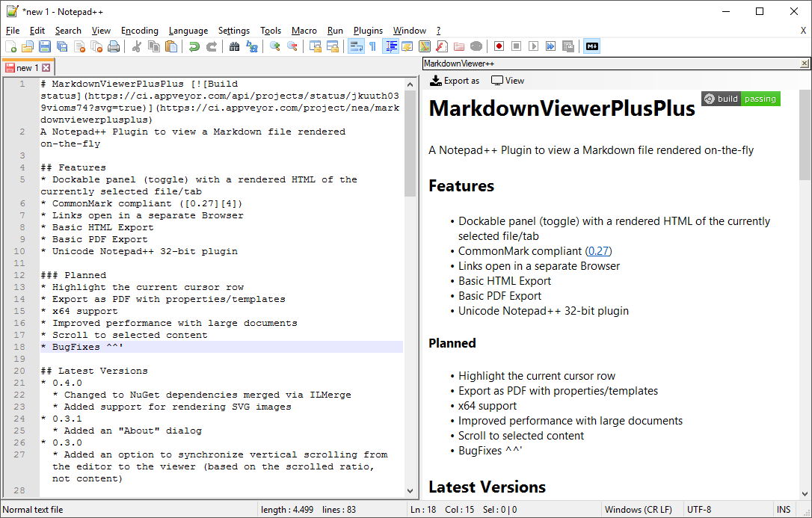Screen dimensions: 812x518
Task: Run the recorded macro via playback icon
Action: (x=535, y=46)
